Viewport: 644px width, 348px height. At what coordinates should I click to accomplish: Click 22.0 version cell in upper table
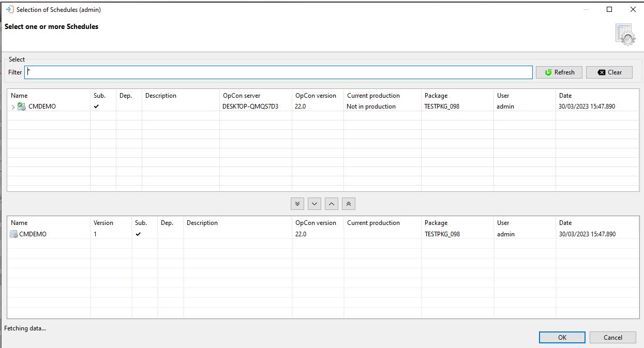301,107
